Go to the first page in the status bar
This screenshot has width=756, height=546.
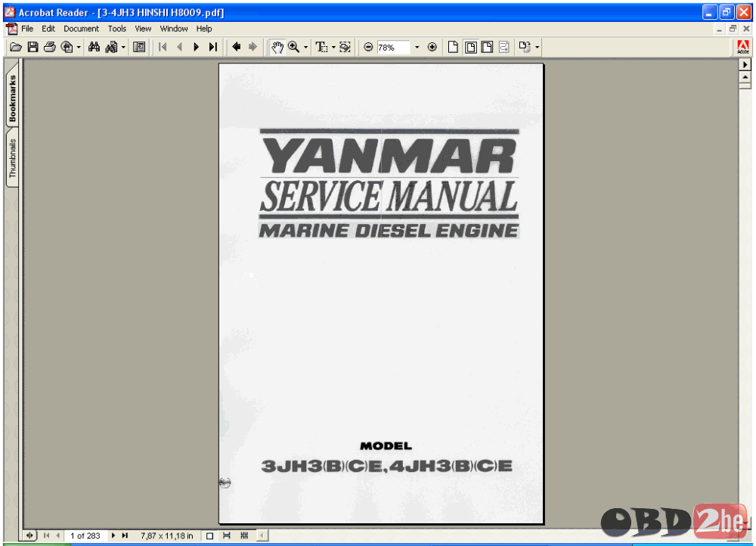46,535
